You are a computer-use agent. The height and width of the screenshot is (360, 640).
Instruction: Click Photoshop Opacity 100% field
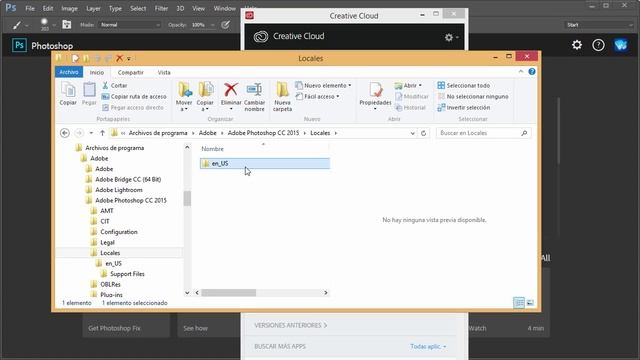click(202, 25)
